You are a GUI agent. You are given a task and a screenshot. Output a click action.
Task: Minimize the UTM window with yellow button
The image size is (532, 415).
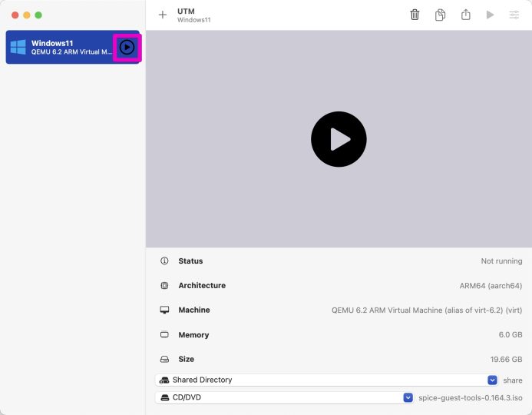click(27, 15)
